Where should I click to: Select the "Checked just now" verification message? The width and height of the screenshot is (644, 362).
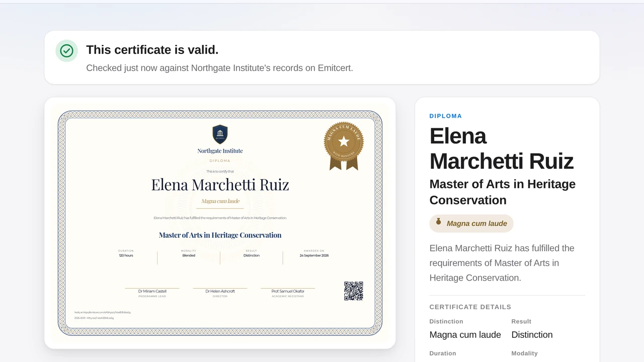220,68
